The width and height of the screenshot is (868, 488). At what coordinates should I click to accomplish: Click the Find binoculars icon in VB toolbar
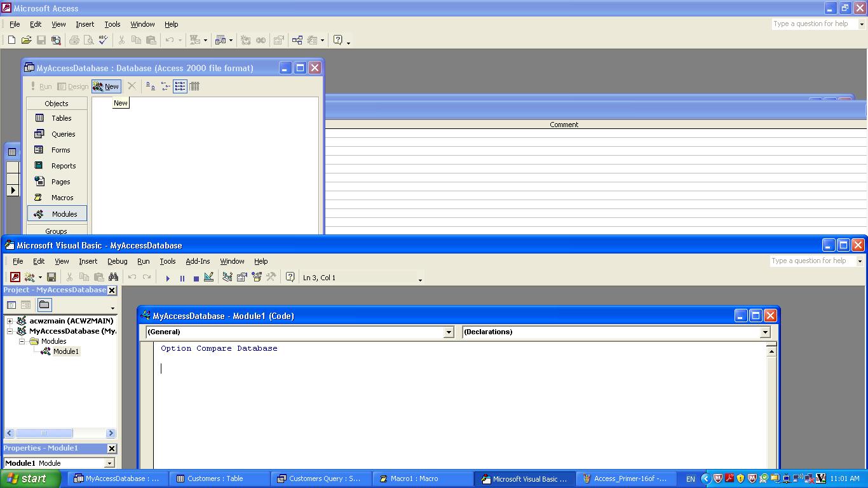[113, 278]
